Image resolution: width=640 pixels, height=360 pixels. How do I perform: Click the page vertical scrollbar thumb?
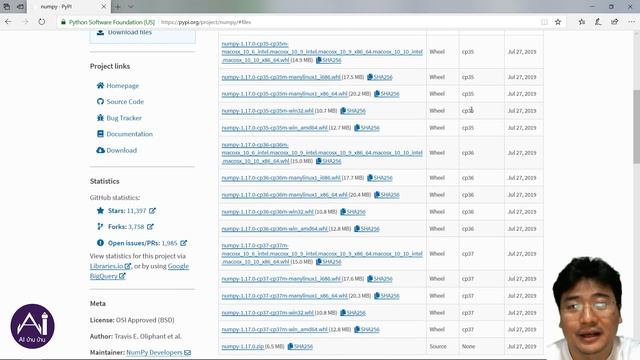(636, 127)
